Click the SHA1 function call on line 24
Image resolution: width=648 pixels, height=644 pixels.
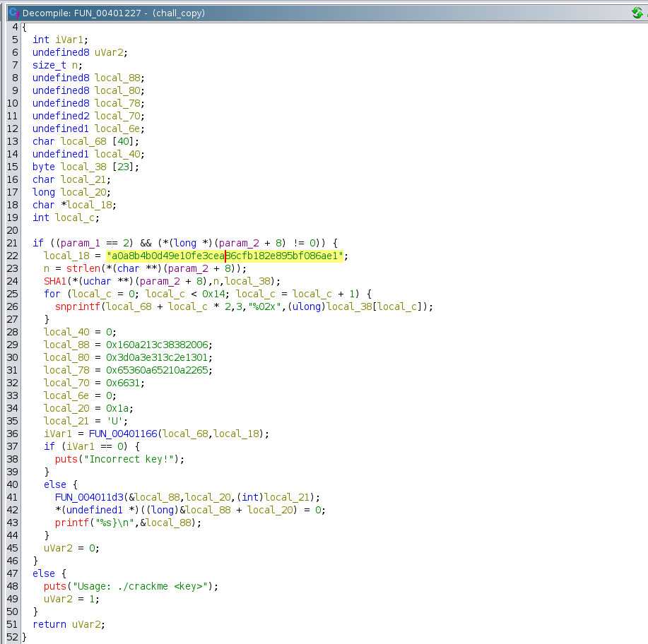tap(55, 281)
